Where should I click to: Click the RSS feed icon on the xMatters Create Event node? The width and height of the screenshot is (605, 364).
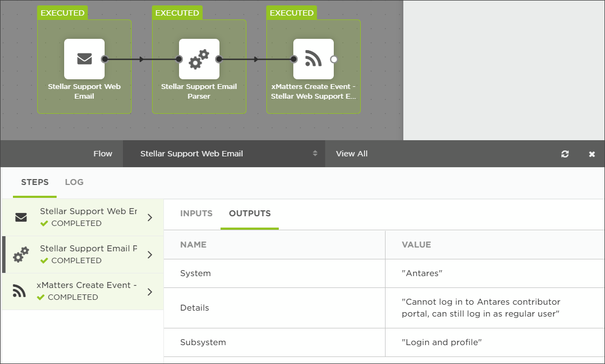point(313,58)
